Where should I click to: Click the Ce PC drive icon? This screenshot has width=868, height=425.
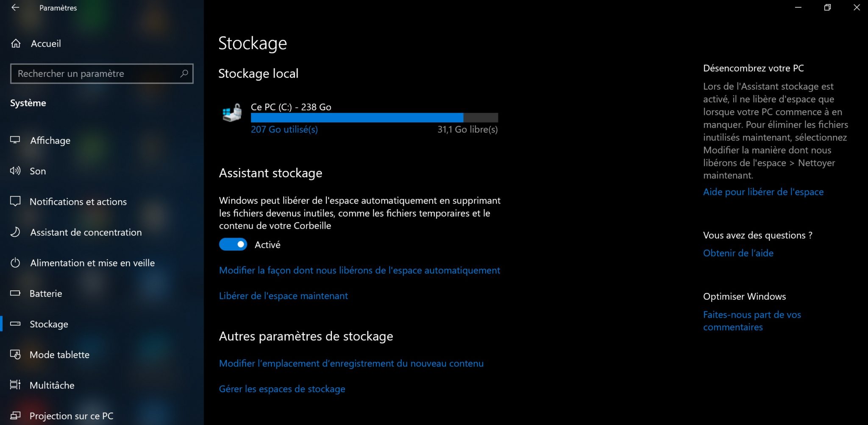click(x=232, y=113)
